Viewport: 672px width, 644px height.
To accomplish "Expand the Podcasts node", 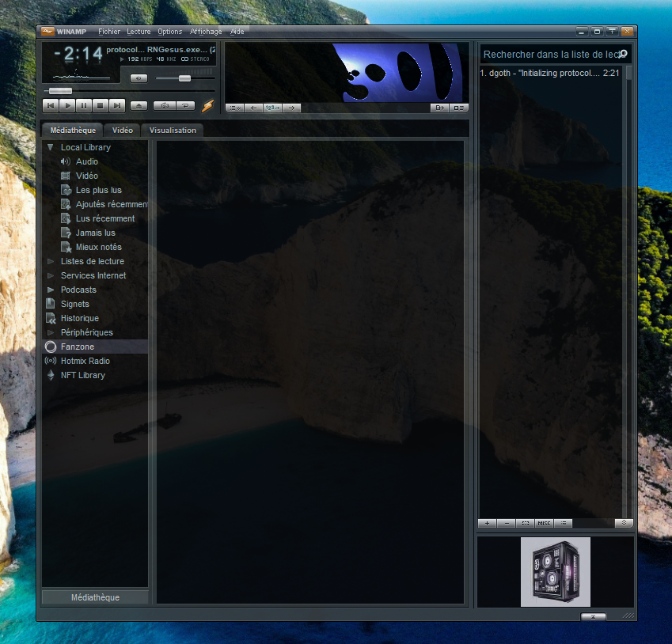I will [51, 290].
